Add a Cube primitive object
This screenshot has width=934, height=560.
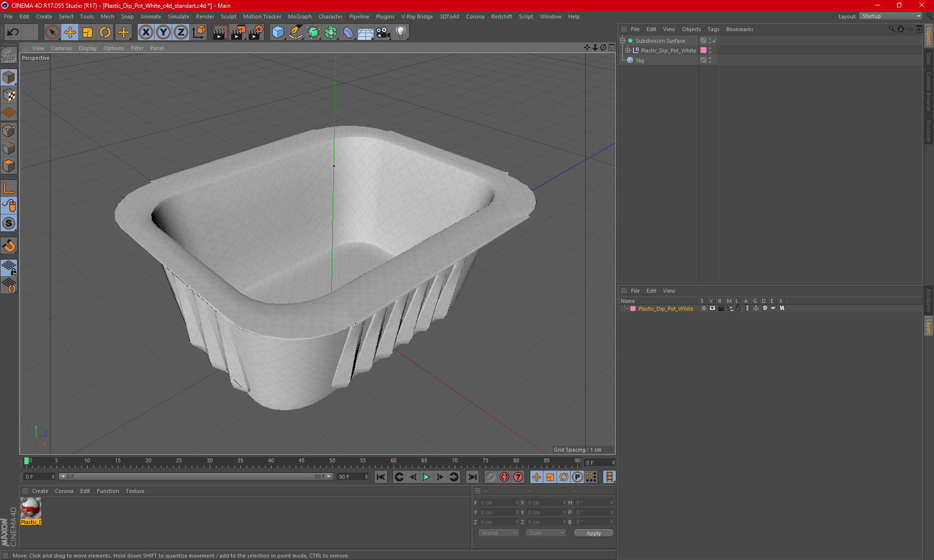(x=278, y=33)
